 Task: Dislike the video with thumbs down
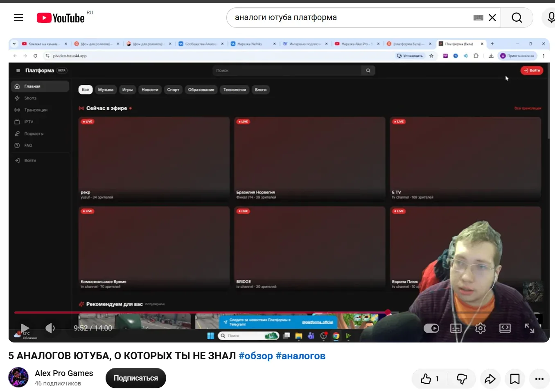tap(462, 379)
